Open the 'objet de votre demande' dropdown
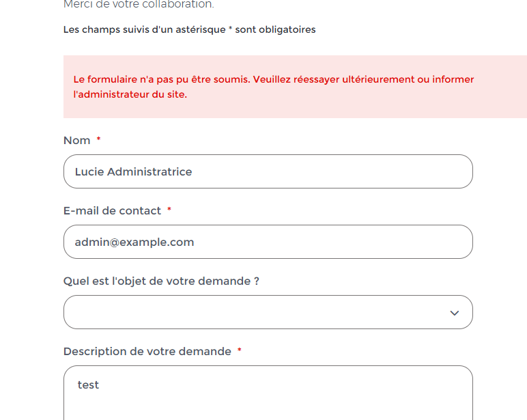This screenshot has width=527, height=420. (268, 312)
